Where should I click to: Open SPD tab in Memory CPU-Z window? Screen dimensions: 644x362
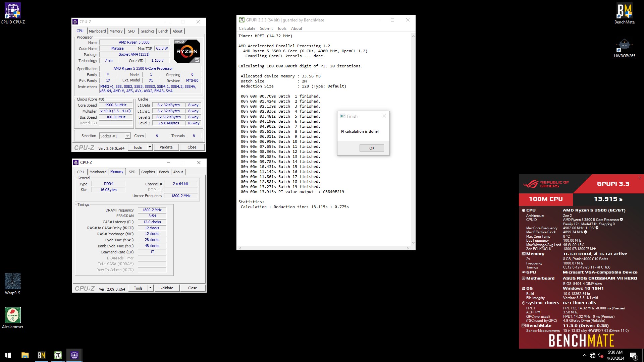(132, 172)
